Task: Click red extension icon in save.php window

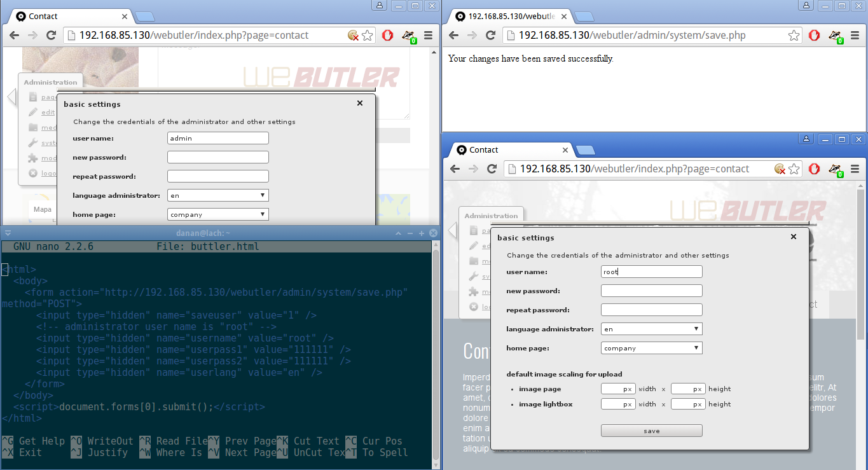Action: coord(814,36)
